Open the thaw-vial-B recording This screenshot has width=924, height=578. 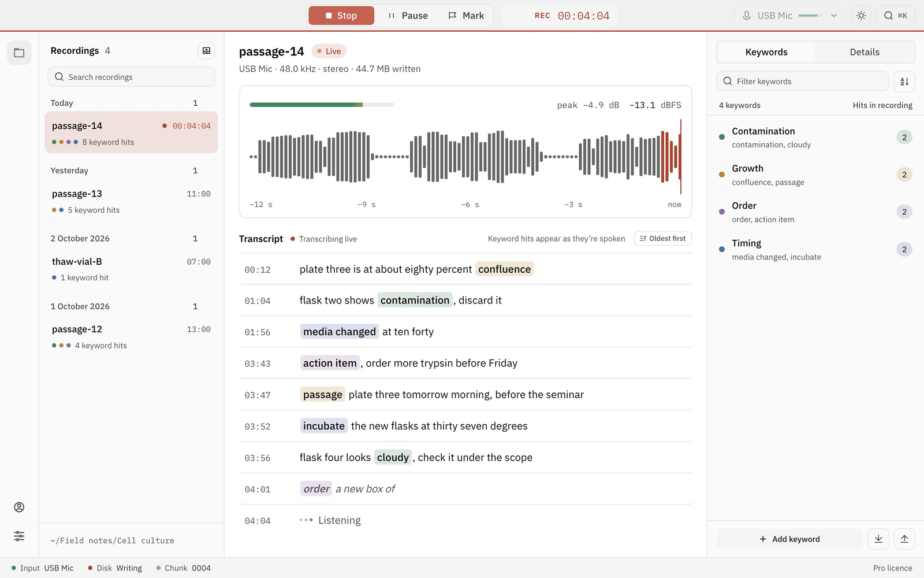[132, 269]
